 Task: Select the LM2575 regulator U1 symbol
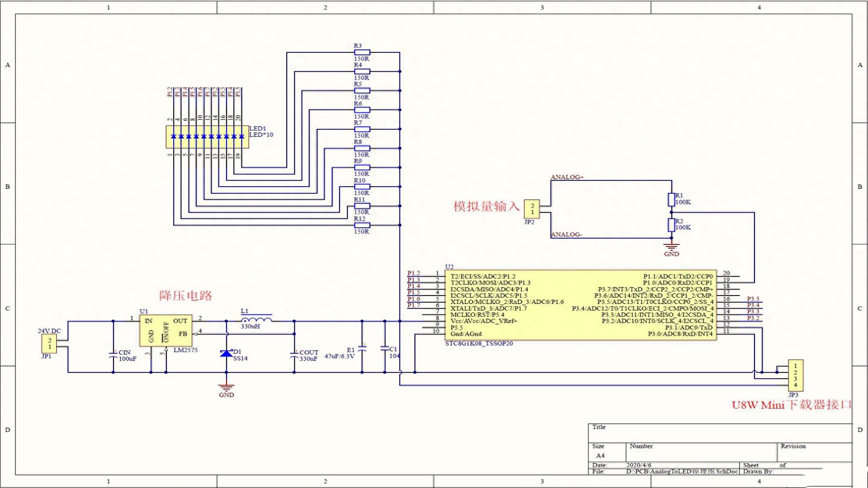165,330
